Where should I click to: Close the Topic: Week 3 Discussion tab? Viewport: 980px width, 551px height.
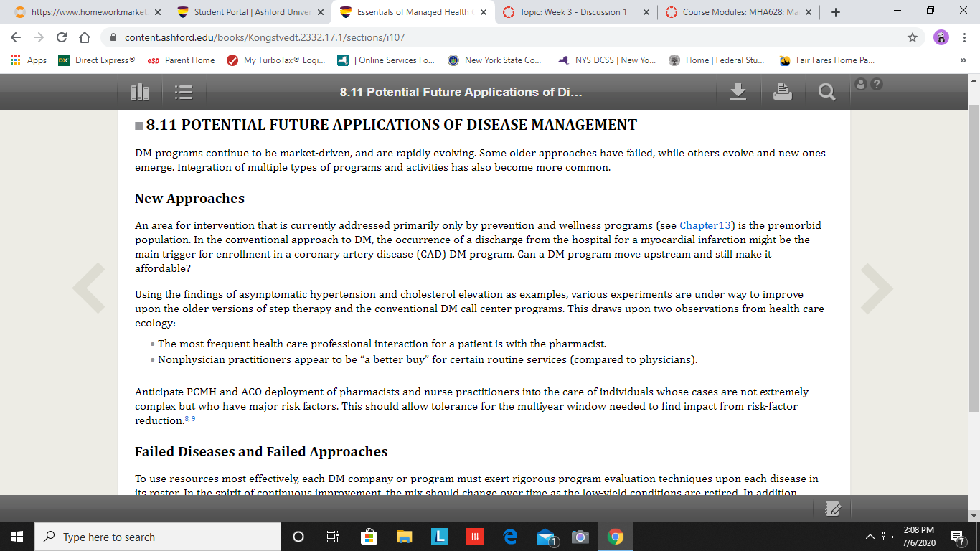coord(646,12)
